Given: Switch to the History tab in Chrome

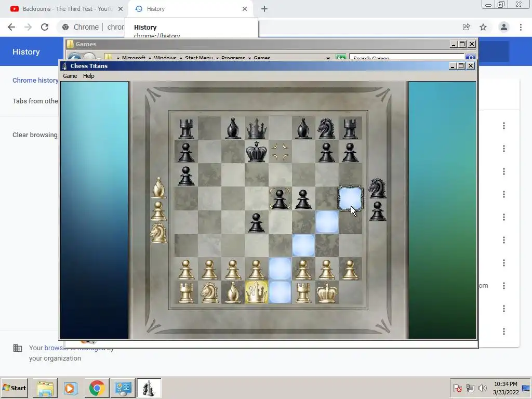Looking at the screenshot, I should 191,9.
